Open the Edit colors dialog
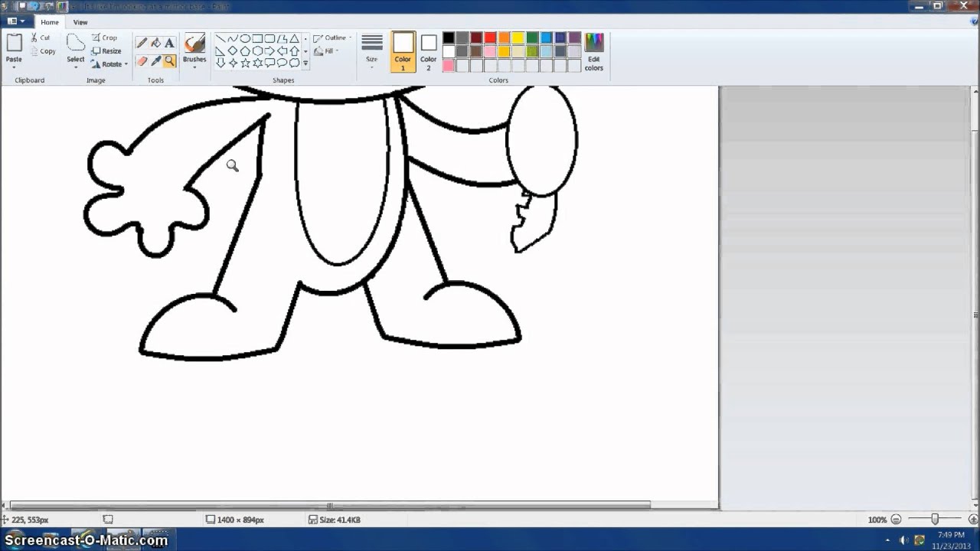This screenshot has height=551, width=980. click(x=594, y=52)
